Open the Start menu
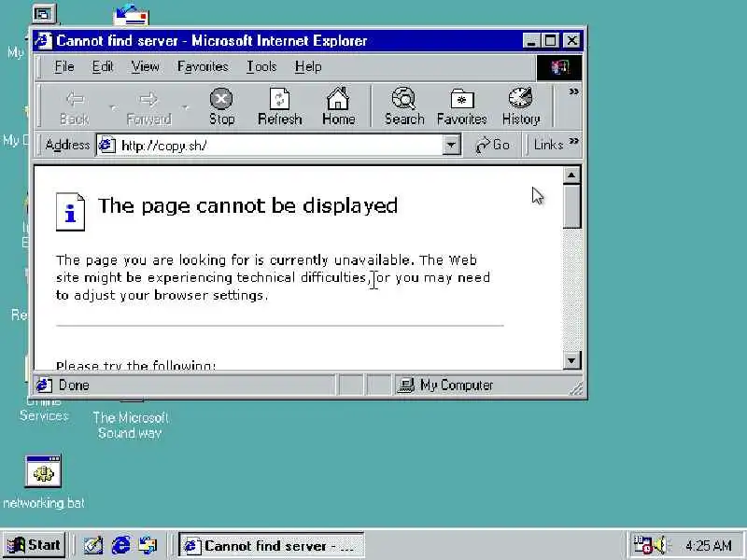The height and width of the screenshot is (560, 747). pyautogui.click(x=34, y=545)
